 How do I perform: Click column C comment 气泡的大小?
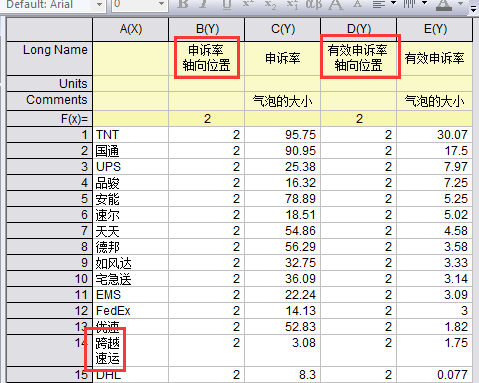(x=283, y=101)
